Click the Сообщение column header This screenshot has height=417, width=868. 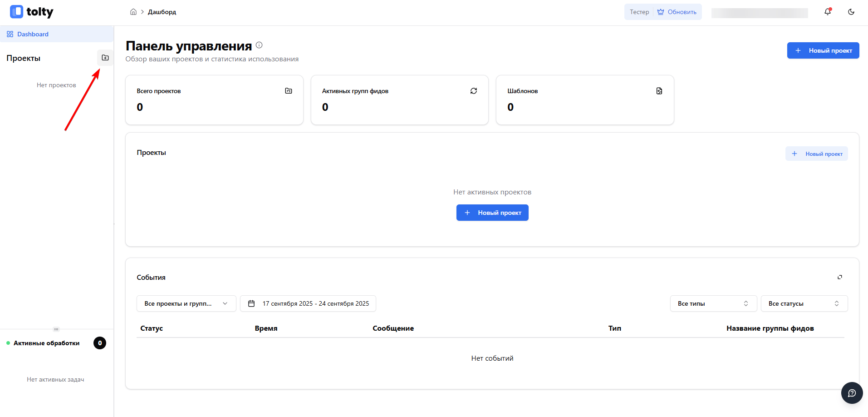[x=393, y=328]
